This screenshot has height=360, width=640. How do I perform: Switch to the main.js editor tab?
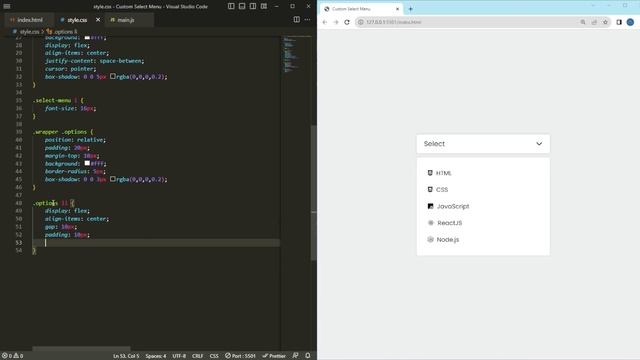125,20
